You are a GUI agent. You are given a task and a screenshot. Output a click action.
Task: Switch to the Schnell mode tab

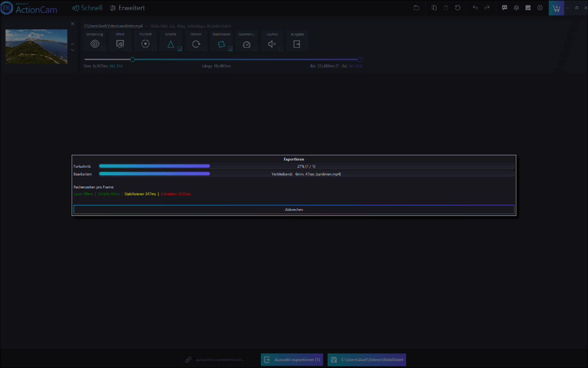tap(87, 8)
